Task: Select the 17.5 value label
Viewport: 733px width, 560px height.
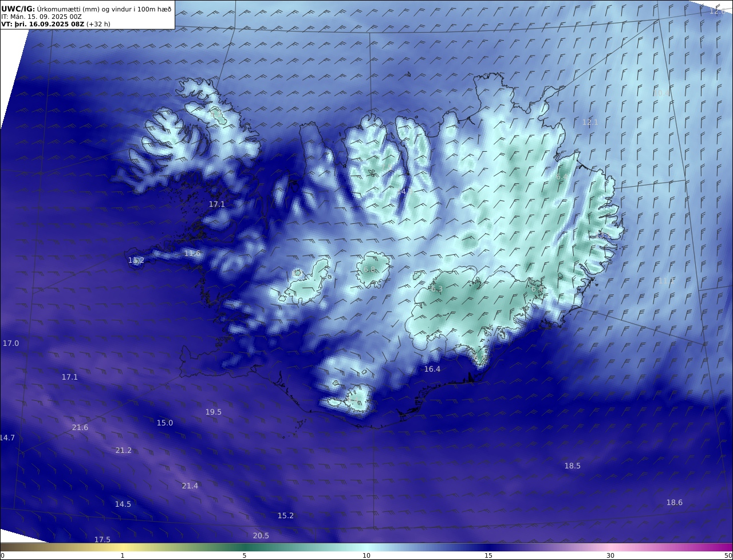Action: tap(103, 540)
